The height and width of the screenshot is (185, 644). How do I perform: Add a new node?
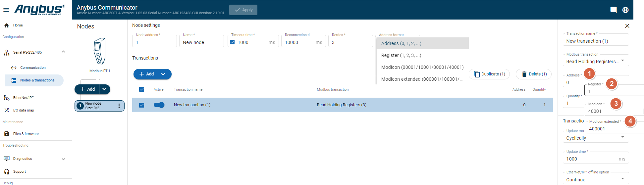(x=87, y=89)
